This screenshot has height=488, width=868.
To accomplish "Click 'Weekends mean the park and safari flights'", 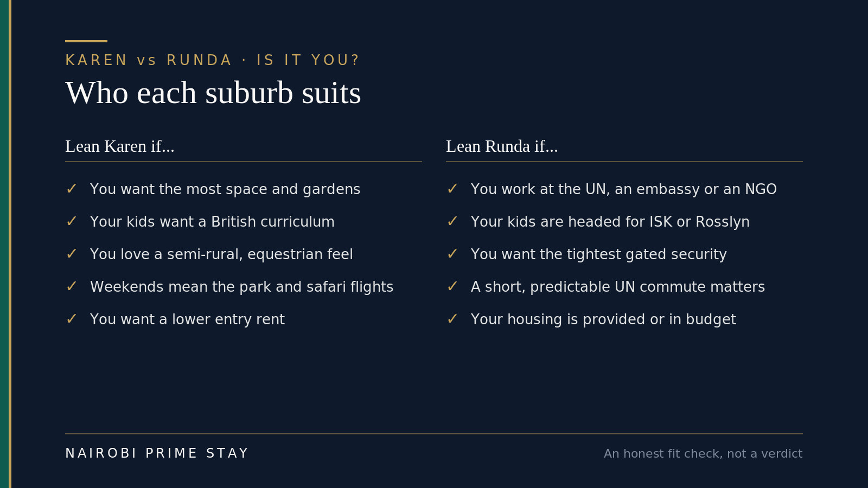I will (241, 287).
